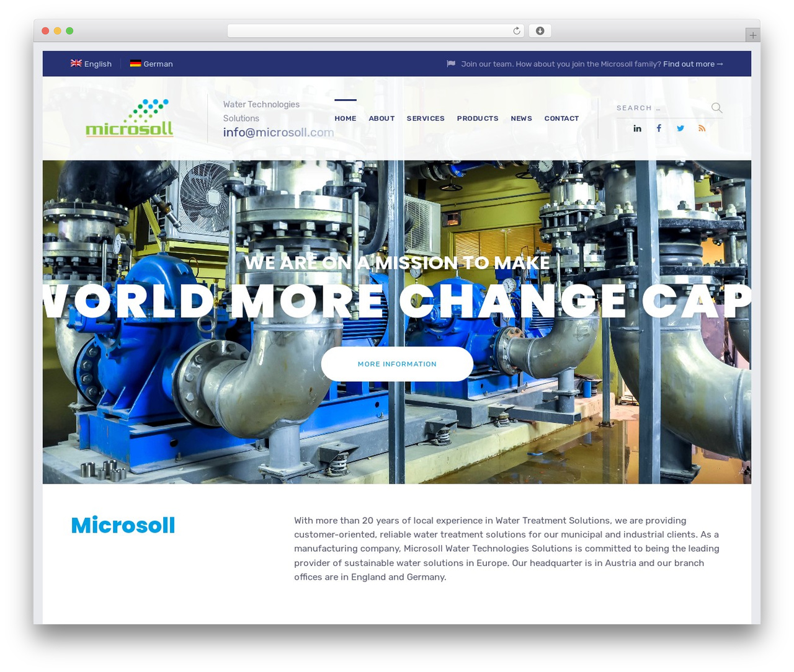
Task: Click the Microsoll logo
Action: tap(129, 118)
